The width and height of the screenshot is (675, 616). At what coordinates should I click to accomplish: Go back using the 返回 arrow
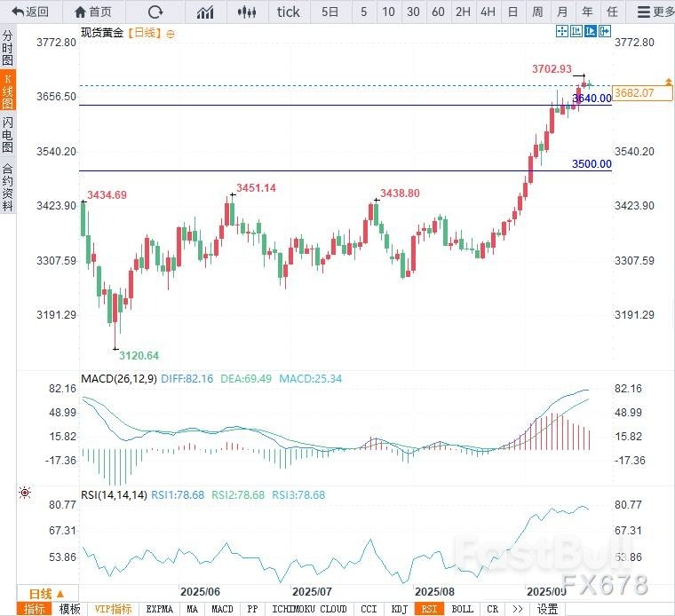coord(30,12)
